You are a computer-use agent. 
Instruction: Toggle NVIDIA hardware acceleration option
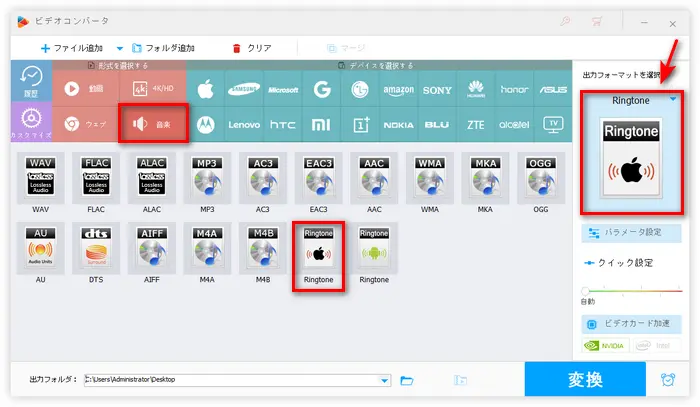coord(607,347)
